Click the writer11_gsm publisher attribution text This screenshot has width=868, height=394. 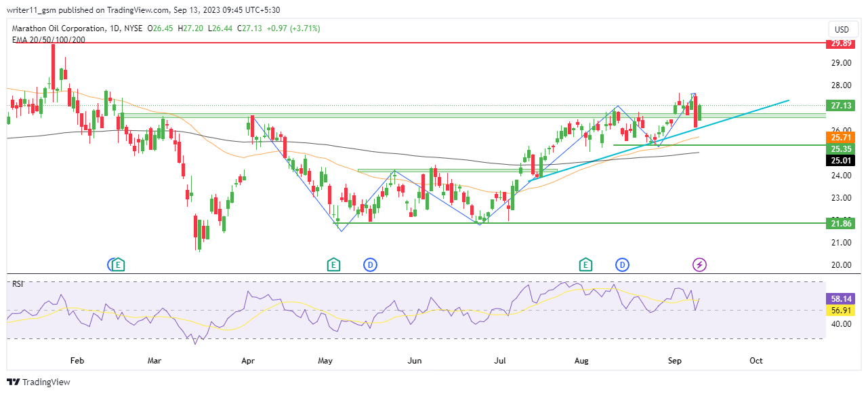[x=32, y=10]
